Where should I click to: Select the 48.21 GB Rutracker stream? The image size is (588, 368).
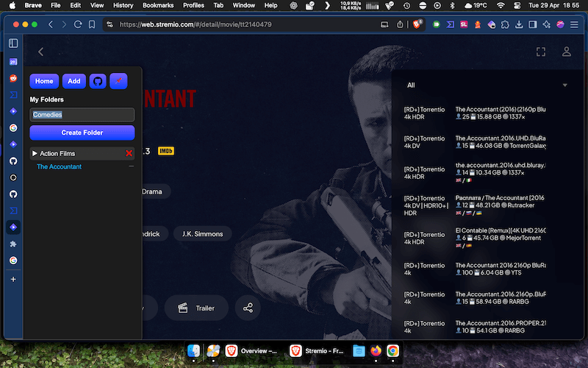tap(475, 205)
